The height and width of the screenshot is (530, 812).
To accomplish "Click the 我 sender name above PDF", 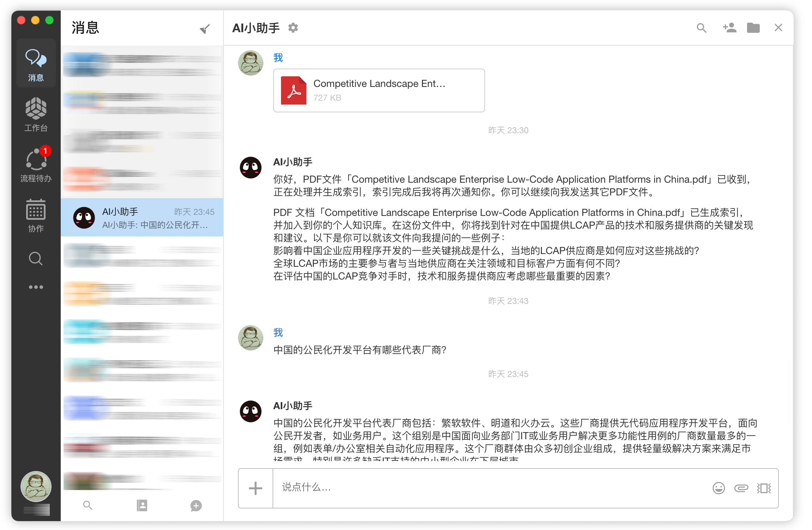I will [278, 58].
